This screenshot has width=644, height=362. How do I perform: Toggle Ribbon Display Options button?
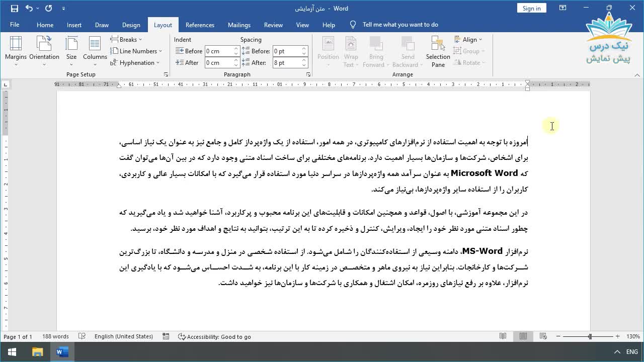(x=562, y=8)
